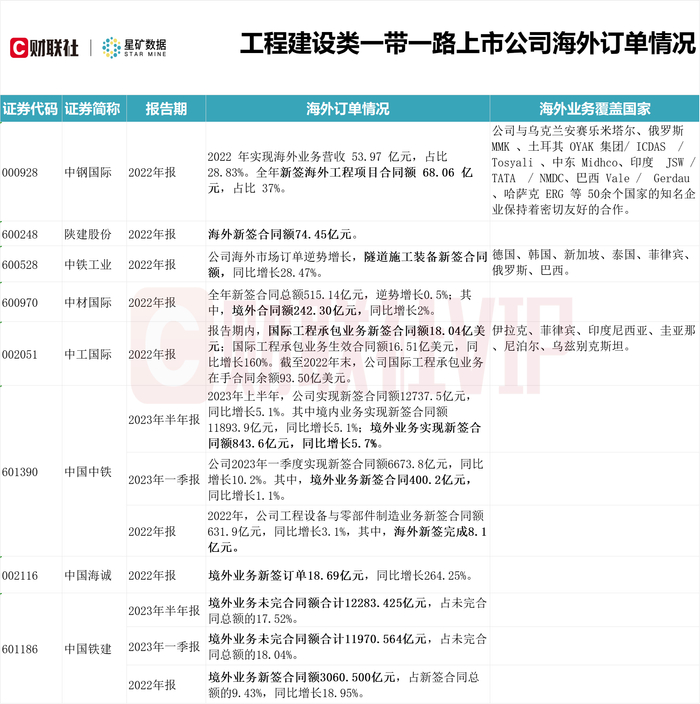Click stock code 600970
Image resolution: width=700 pixels, height=704 pixels.
tap(20, 303)
